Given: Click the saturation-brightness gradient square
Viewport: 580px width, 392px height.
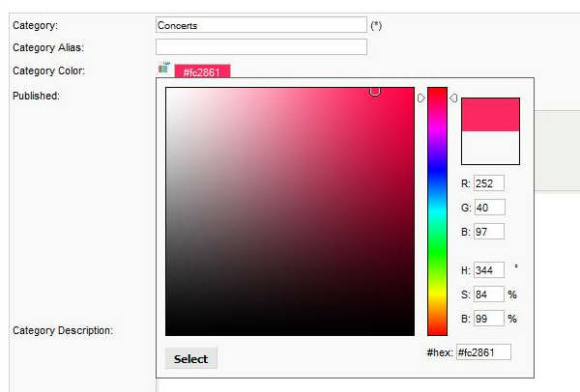Looking at the screenshot, I should (290, 211).
